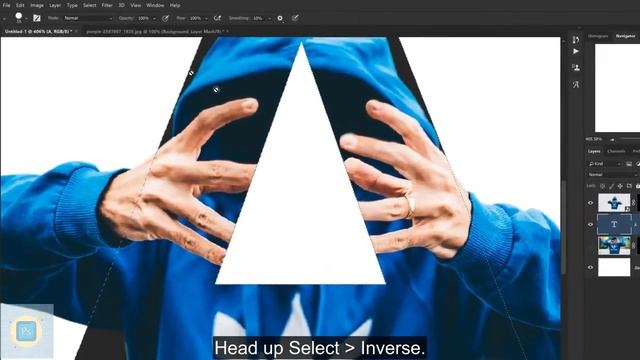Click the Navigator zoom slider

click(624, 139)
